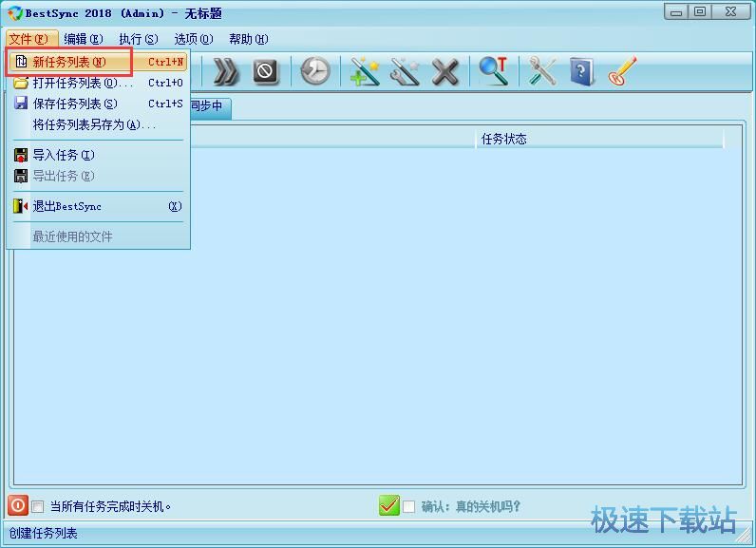This screenshot has height=548, width=756.
Task: Click the pencil register icon
Action: pos(621,72)
